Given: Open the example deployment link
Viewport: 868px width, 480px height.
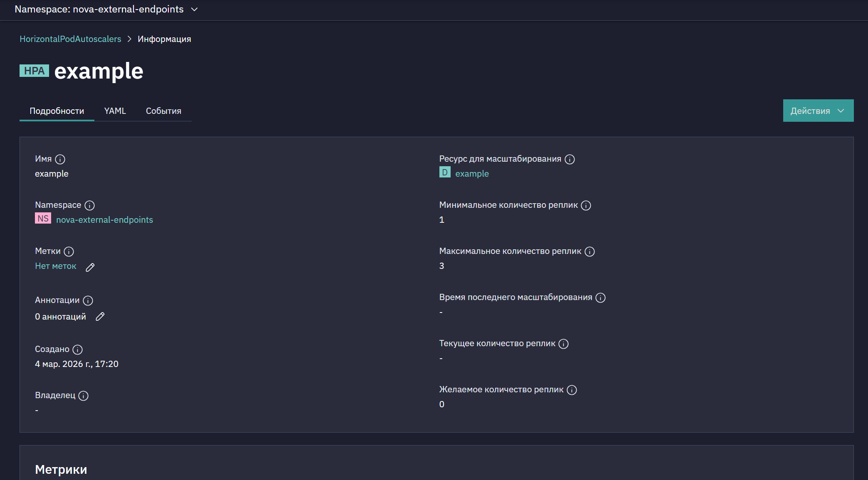Looking at the screenshot, I should [x=472, y=174].
